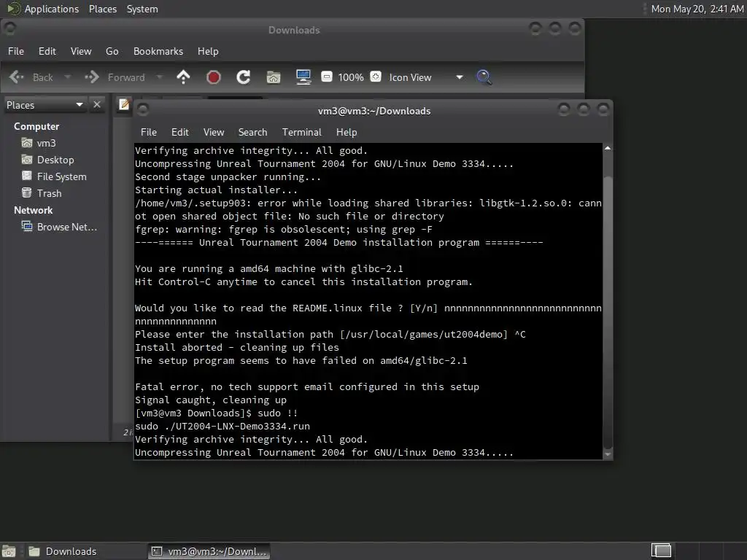
Task: Open the Terminal menu
Action: [301, 132]
